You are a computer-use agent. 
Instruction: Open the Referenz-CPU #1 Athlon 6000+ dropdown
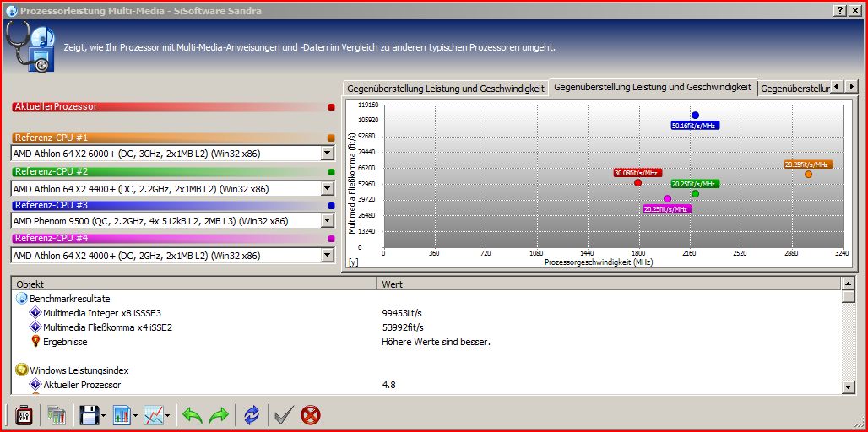coord(328,154)
